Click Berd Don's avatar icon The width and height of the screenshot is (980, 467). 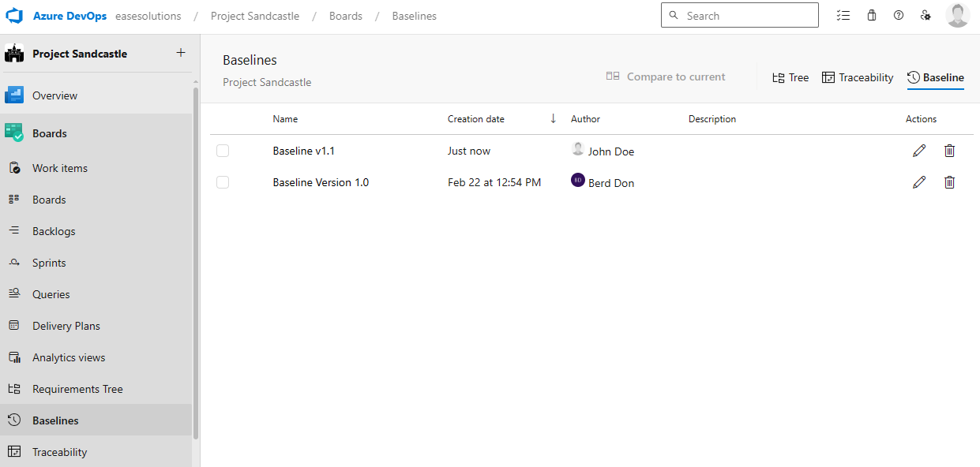(578, 180)
